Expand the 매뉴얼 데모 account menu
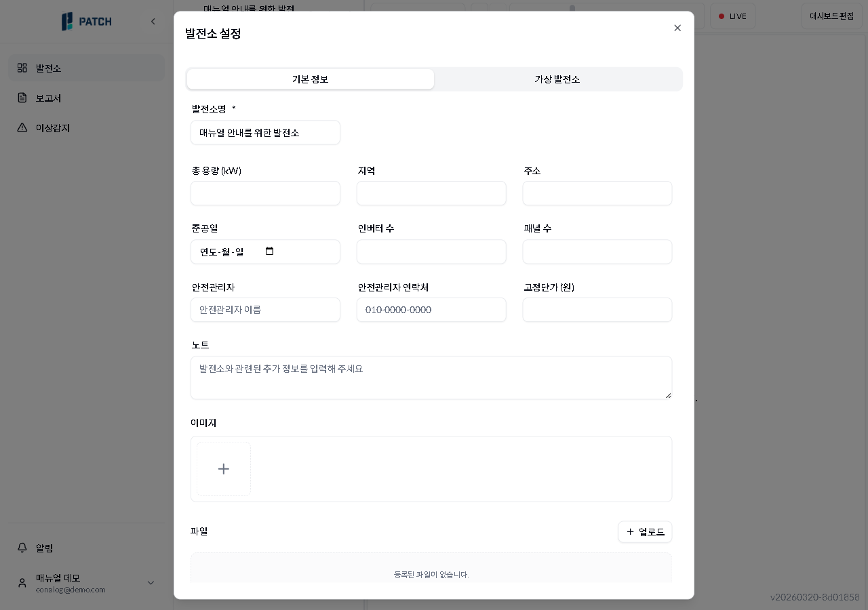This screenshot has width=868, height=610. tap(151, 583)
